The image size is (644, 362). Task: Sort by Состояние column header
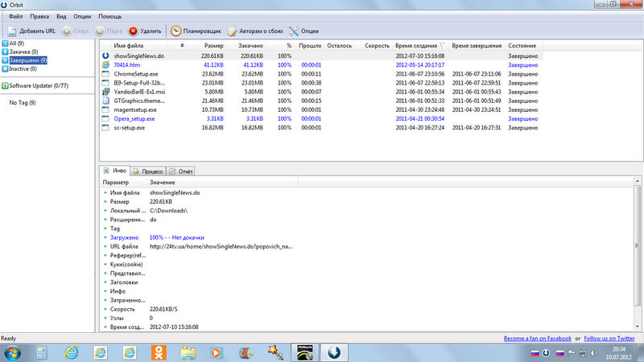[x=522, y=46]
